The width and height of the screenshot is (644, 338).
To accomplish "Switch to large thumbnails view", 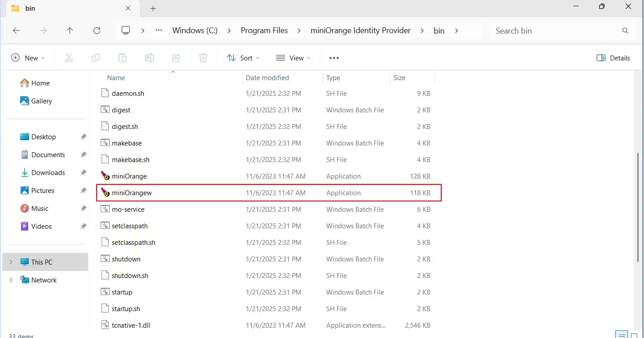I will (x=634, y=334).
